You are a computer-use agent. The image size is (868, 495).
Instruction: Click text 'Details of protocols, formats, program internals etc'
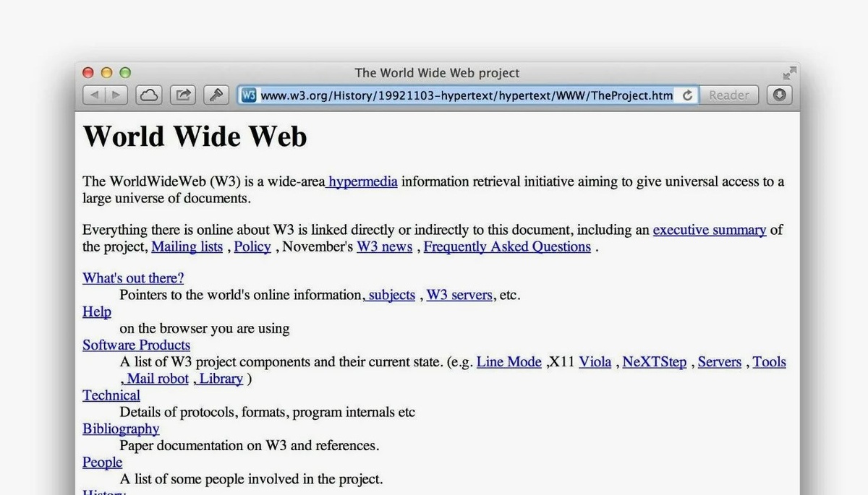tap(268, 412)
